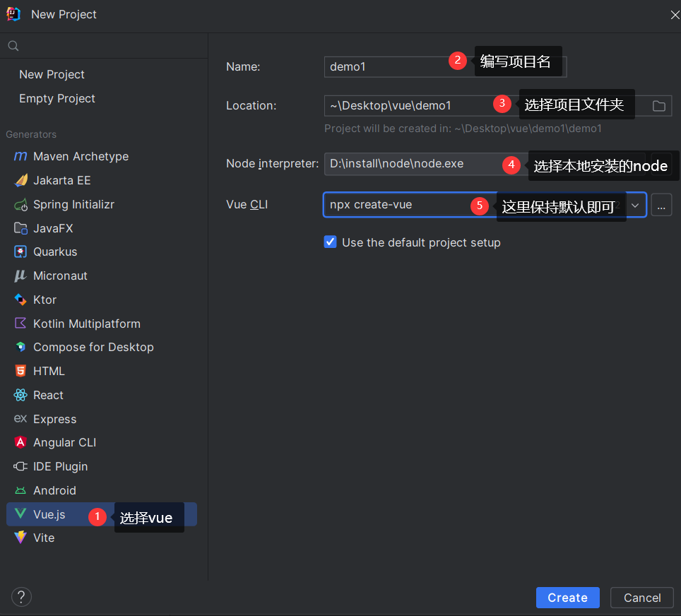The height and width of the screenshot is (616, 681).
Task: Click the Name field containing demo1
Action: click(445, 66)
